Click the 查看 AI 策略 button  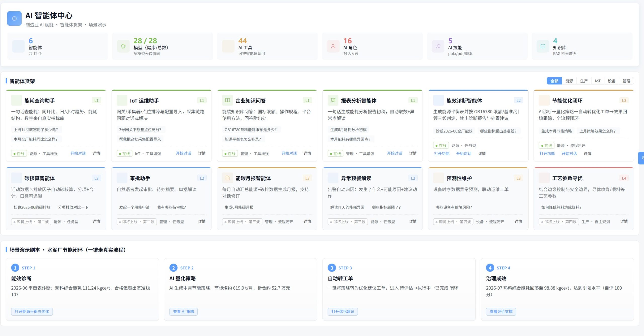[184, 312]
